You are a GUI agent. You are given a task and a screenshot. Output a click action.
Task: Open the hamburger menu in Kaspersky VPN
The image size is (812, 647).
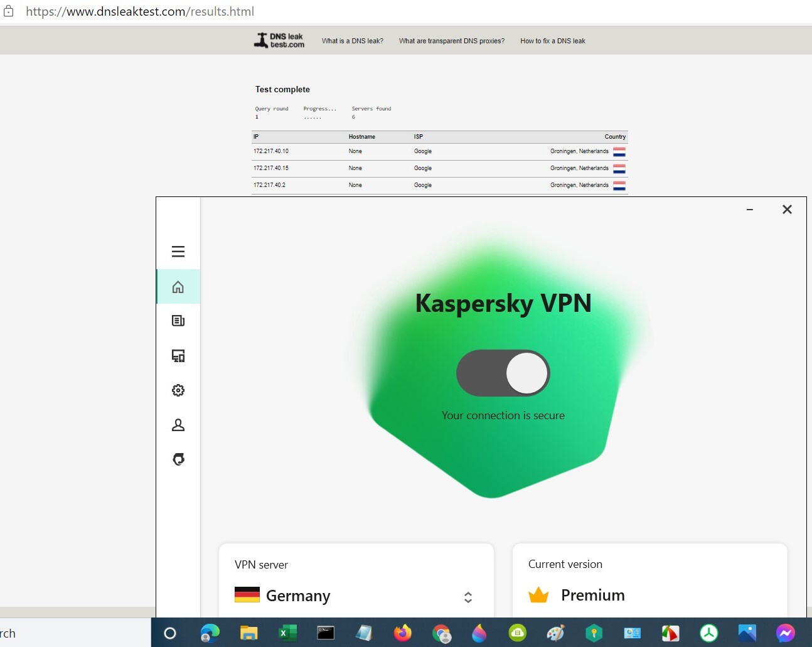pos(178,252)
